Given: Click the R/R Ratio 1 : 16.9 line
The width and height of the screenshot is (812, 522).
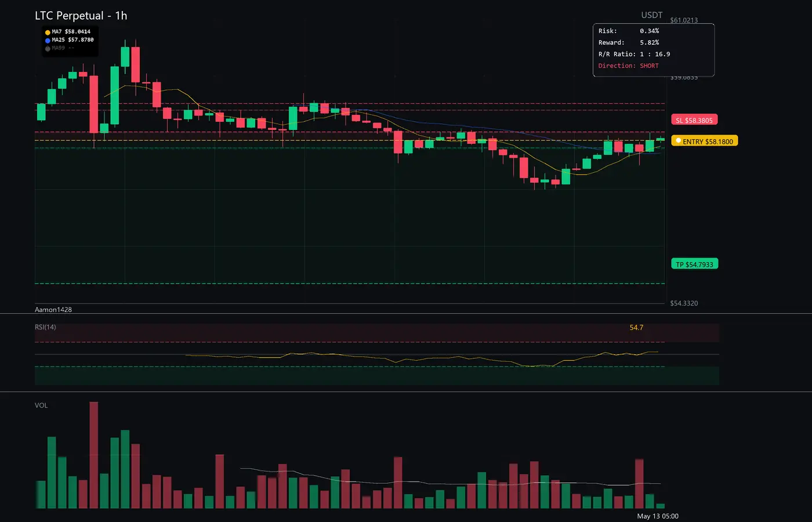Looking at the screenshot, I should tap(634, 54).
